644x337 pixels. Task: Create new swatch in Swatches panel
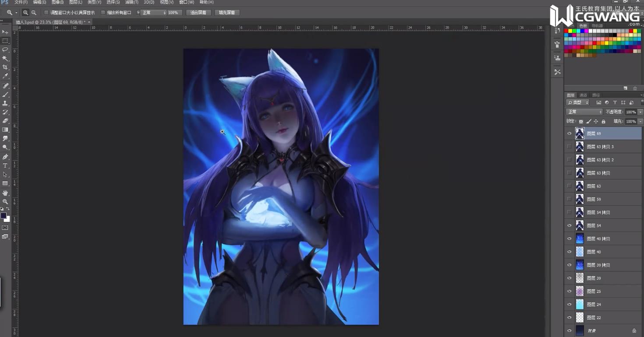click(x=626, y=88)
